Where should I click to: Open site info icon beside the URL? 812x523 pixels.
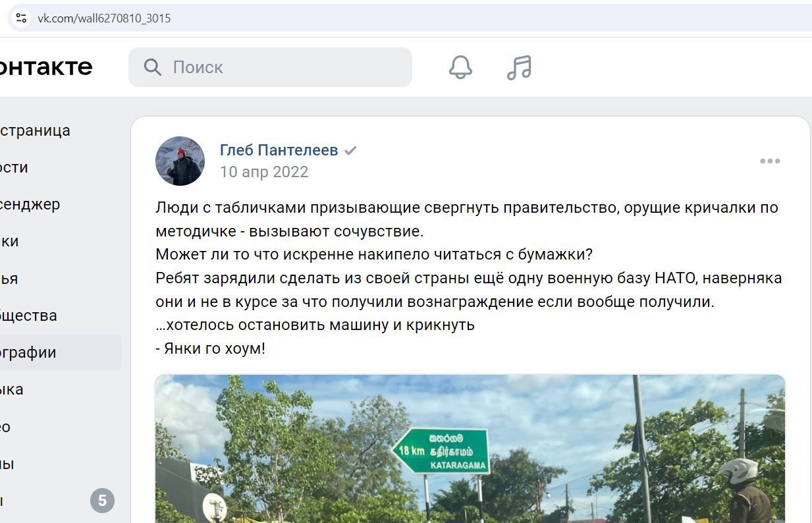click(21, 18)
